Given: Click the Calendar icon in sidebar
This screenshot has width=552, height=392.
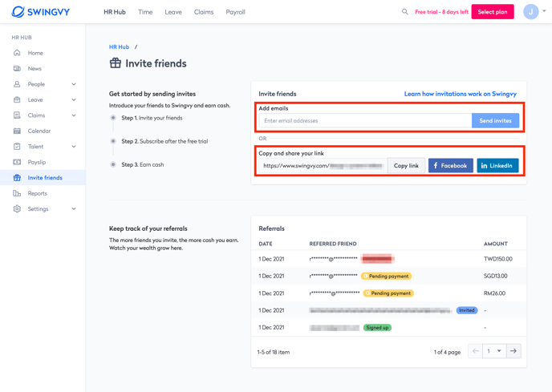Looking at the screenshot, I should click(x=17, y=131).
